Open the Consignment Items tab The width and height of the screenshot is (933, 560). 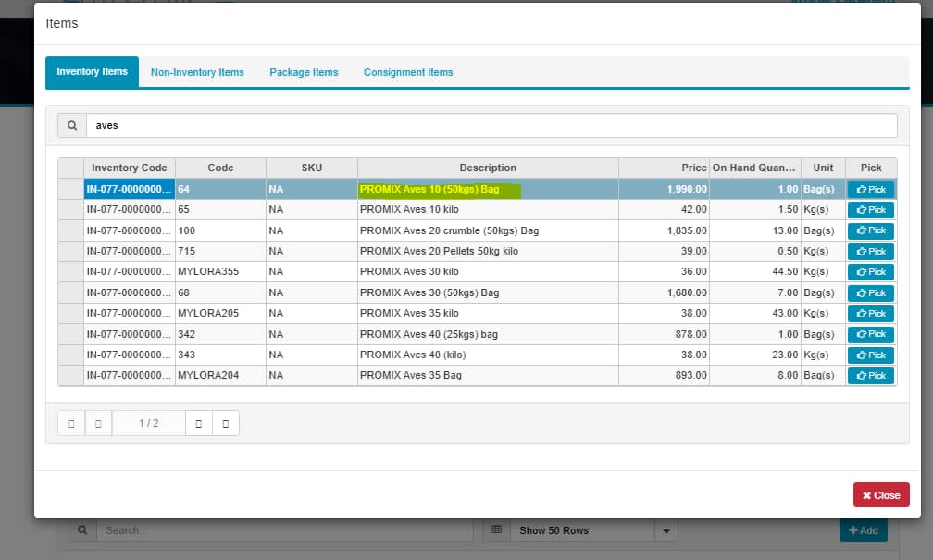[x=408, y=72]
